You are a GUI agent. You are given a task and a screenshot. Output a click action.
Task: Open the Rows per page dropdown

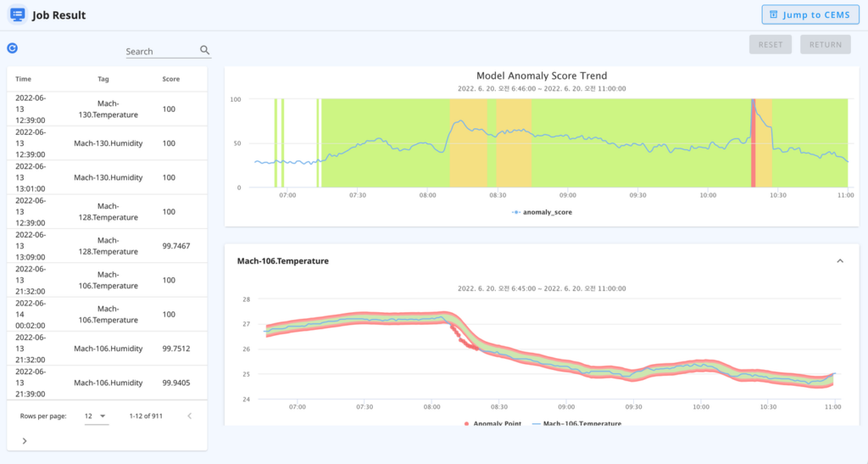click(96, 416)
